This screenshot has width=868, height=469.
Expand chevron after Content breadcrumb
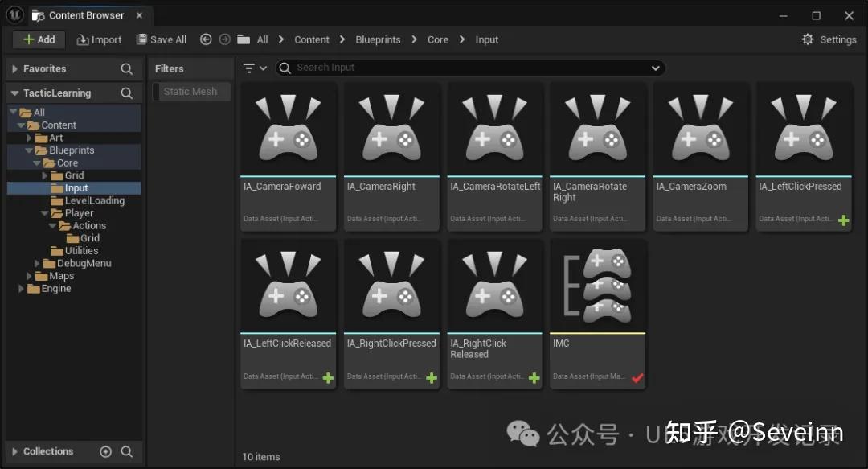[x=342, y=39]
